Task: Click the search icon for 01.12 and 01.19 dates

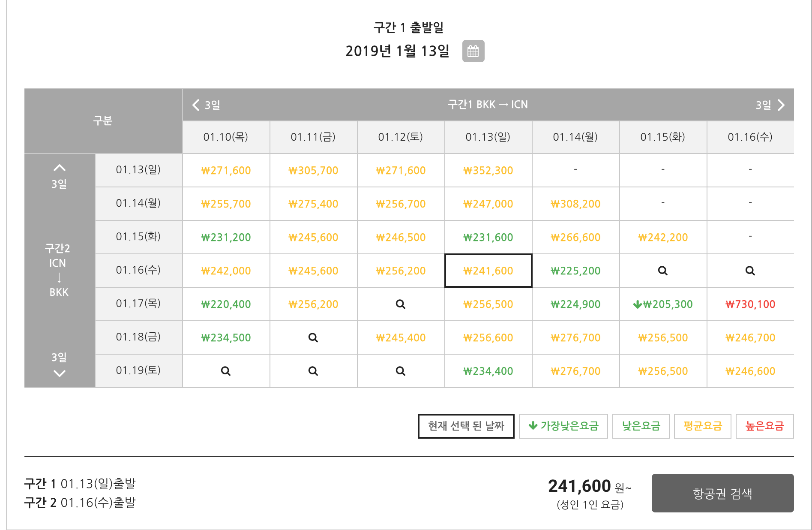Action: coord(400,370)
